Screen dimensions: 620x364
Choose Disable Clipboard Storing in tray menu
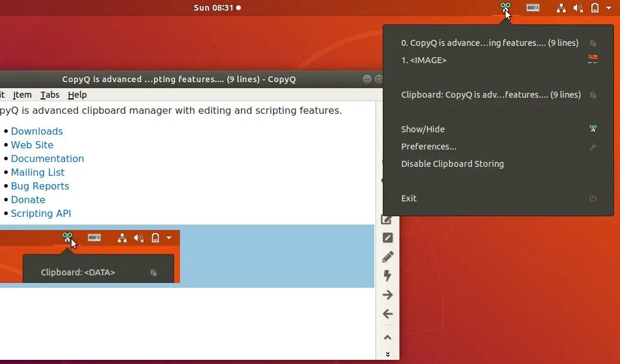[x=498, y=164]
